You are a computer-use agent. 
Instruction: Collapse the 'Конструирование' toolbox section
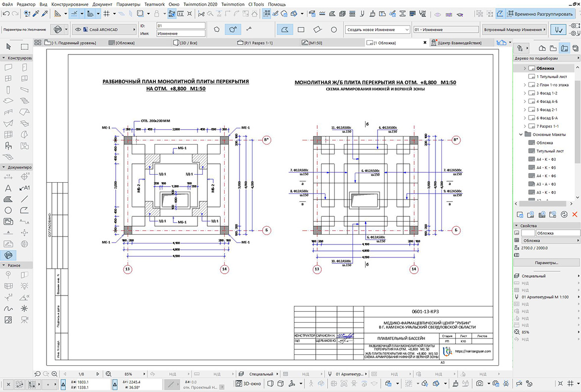point(3,58)
